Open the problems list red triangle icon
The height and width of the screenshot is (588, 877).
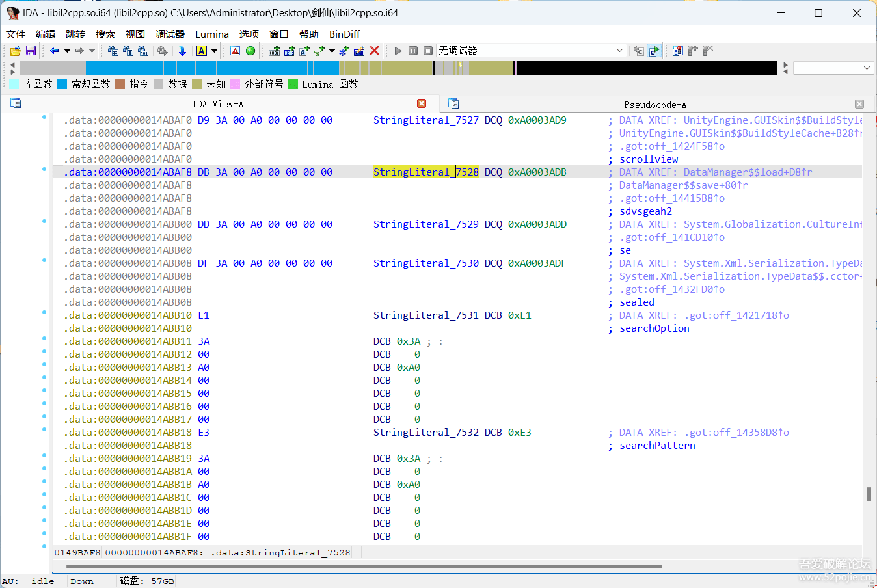[x=235, y=51]
